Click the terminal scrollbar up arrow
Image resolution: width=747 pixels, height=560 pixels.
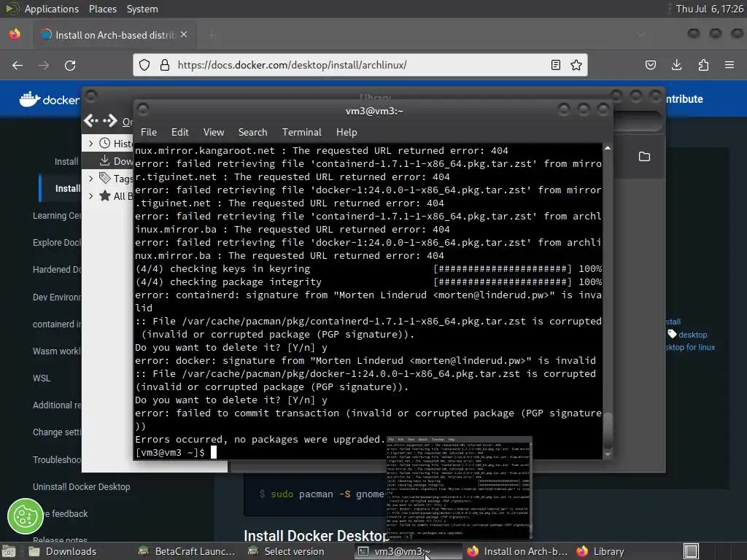[x=608, y=149]
